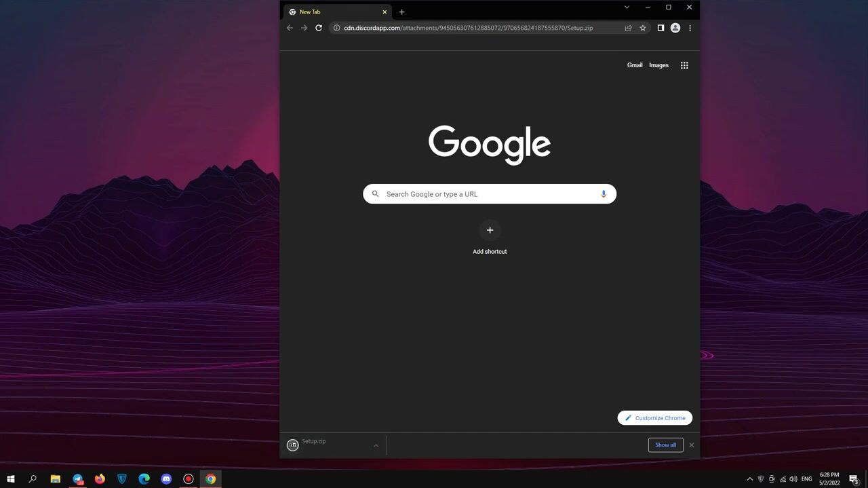Click the Show all downloads button
868x488 pixels.
[665, 445]
